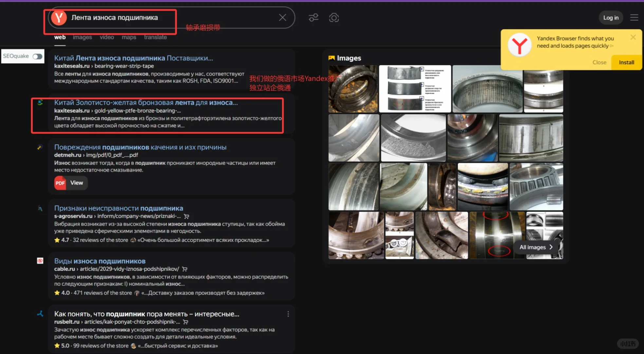
Task: Click detmeh.ru URL path
Action: coord(96,155)
